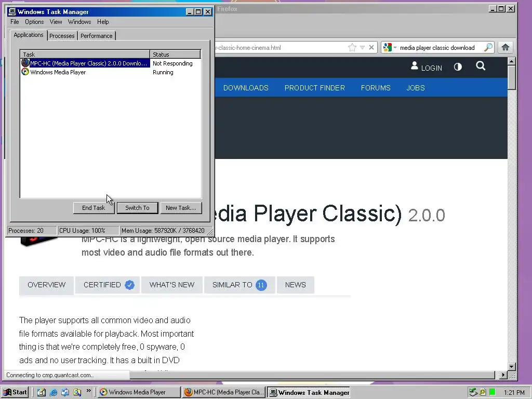The height and width of the screenshot is (399, 532).
Task: Click the Firefox address bar URL
Action: click(248, 48)
